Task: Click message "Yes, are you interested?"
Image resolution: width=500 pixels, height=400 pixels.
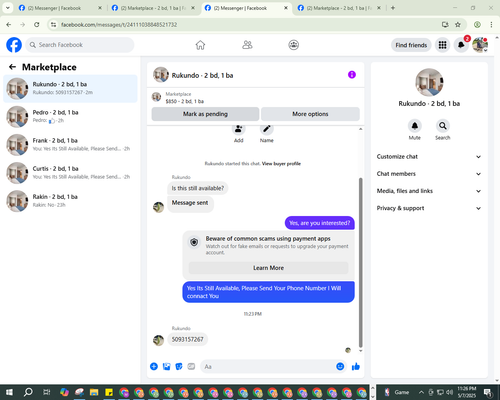Action: [x=320, y=223]
